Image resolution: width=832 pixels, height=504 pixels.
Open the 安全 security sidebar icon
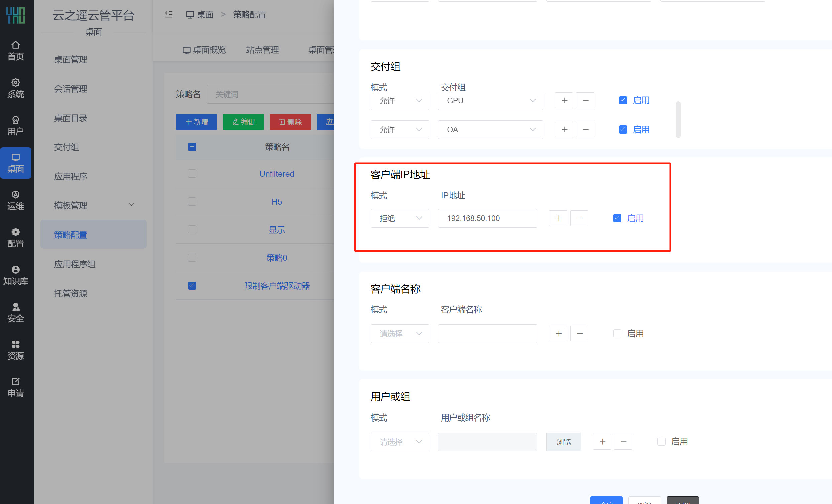click(x=15, y=313)
